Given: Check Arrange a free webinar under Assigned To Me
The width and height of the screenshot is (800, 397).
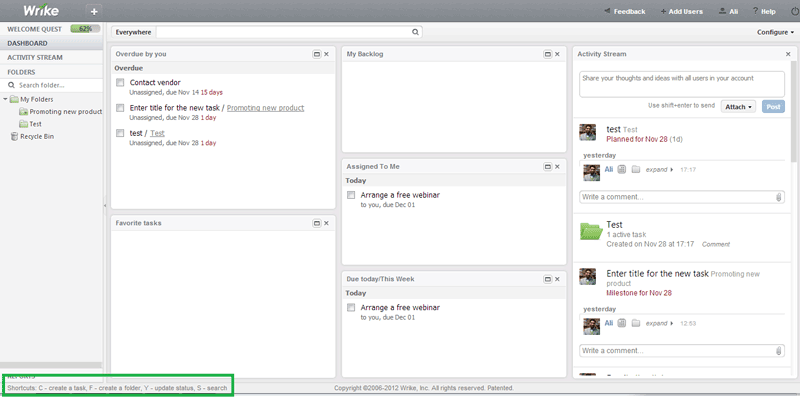Looking at the screenshot, I should coord(351,195).
